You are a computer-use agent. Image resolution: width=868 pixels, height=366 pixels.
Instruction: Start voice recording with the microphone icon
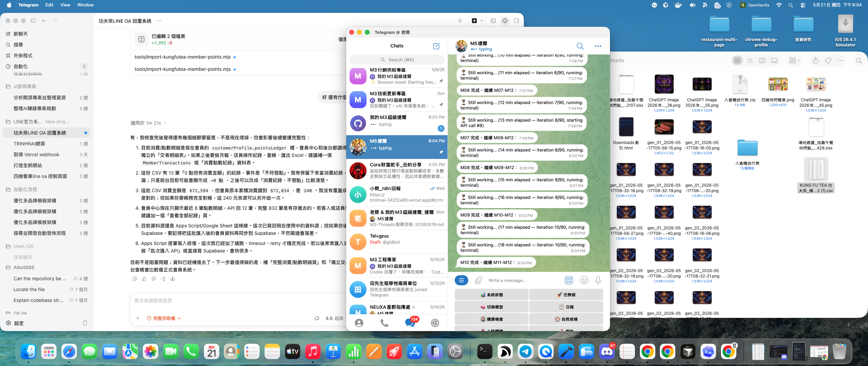(598, 280)
